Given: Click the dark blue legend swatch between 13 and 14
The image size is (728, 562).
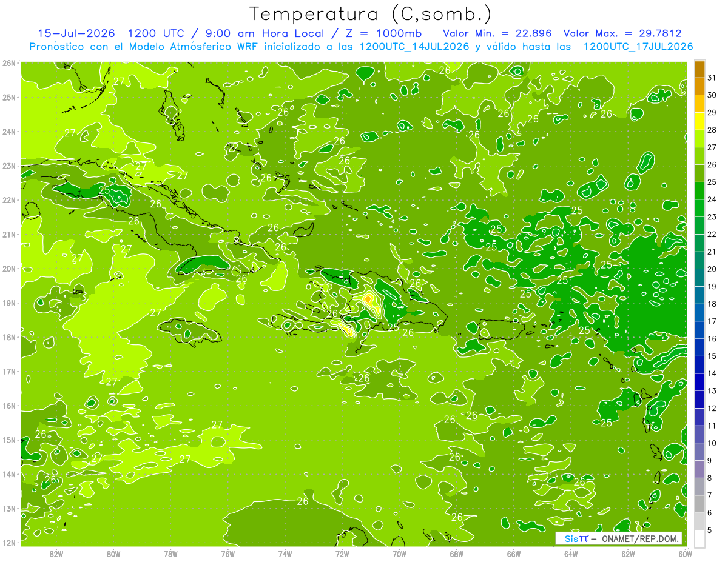Looking at the screenshot, I should (699, 382).
